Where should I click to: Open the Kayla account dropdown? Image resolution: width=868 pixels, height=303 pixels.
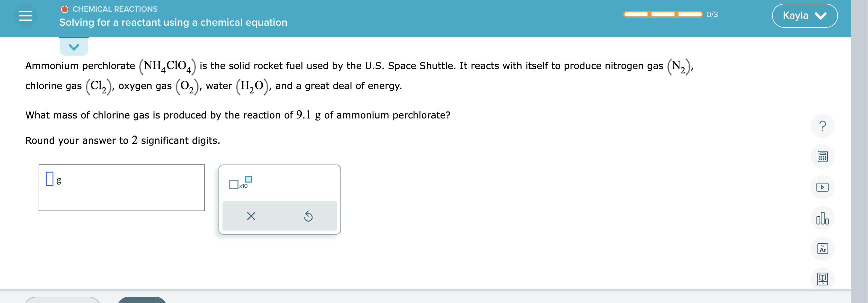click(804, 15)
